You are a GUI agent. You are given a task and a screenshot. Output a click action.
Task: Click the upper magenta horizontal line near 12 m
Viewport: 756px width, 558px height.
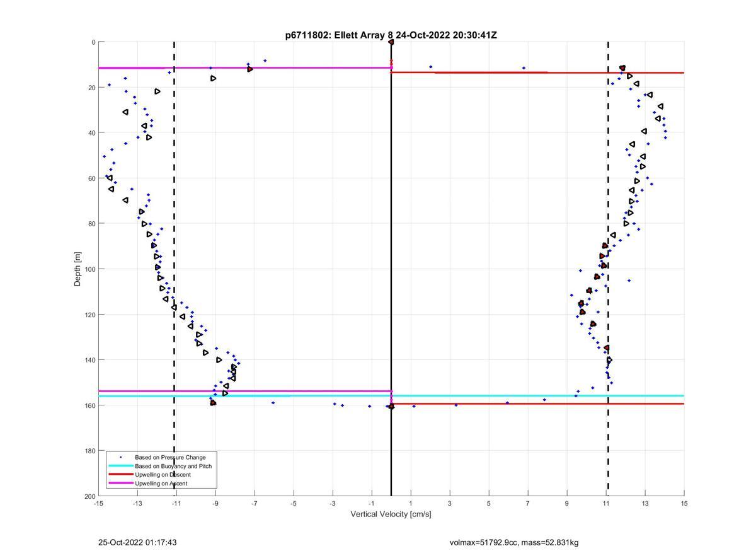[244, 68]
